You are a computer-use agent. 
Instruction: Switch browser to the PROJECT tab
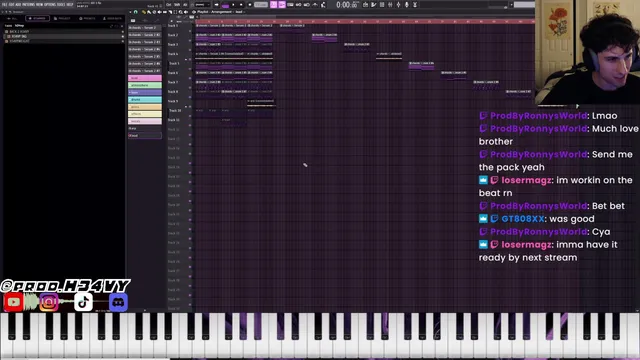pos(62,18)
